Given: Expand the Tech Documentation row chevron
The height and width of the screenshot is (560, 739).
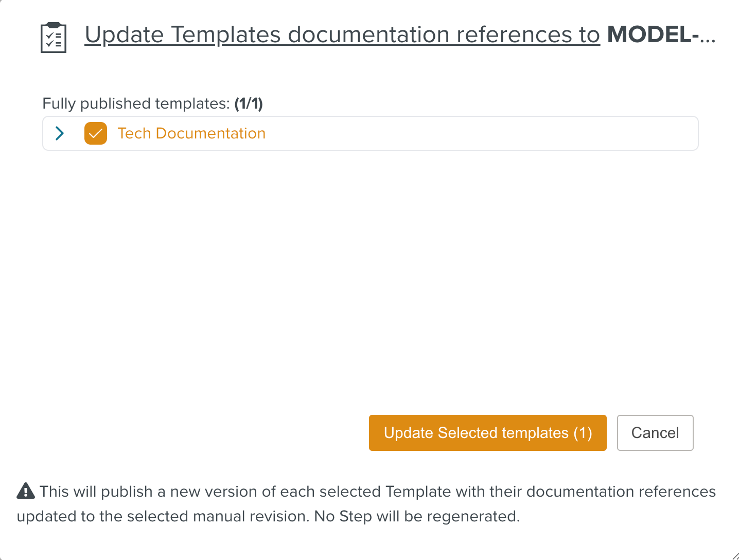Looking at the screenshot, I should pos(60,133).
